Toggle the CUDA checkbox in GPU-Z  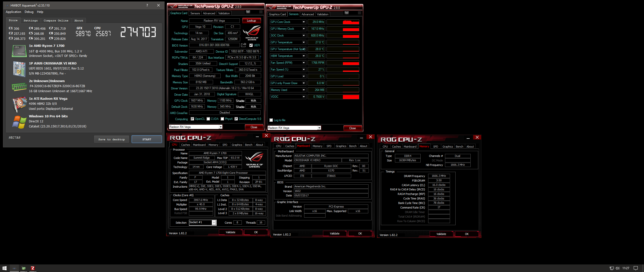[208, 119]
